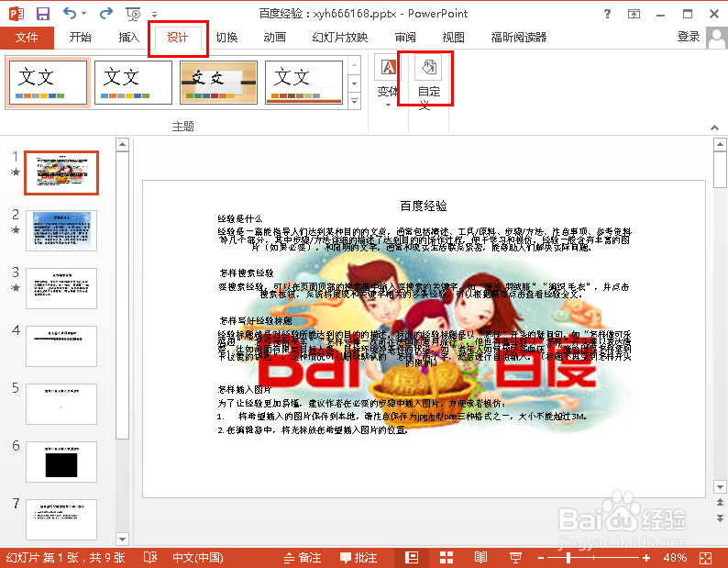Switch to Slide Sorter view icon
The image size is (728, 568).
coord(447,557)
